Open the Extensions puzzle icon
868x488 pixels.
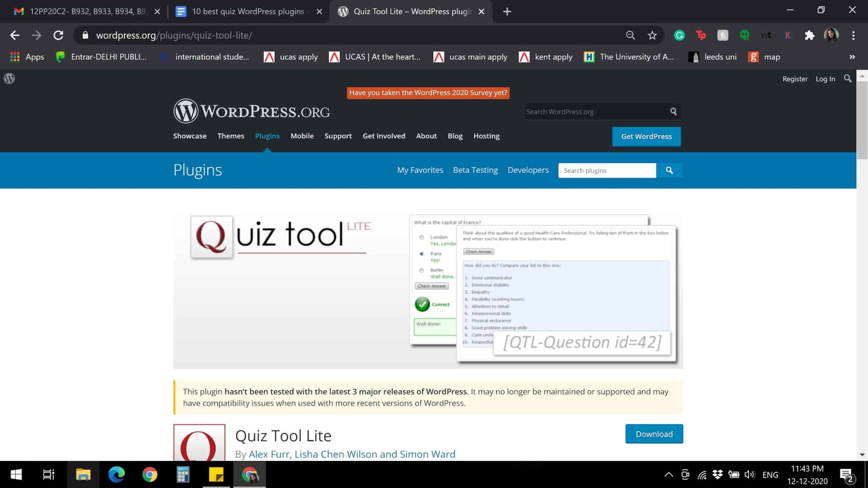(x=809, y=35)
